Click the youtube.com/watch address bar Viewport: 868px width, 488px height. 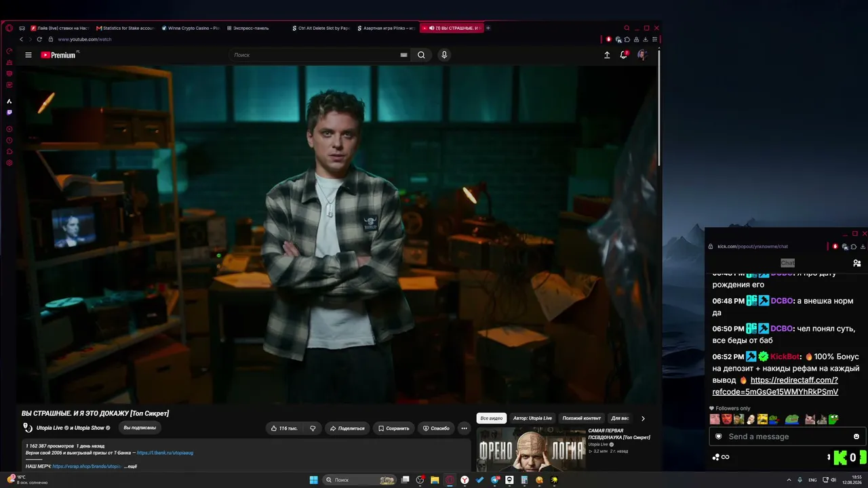click(84, 39)
